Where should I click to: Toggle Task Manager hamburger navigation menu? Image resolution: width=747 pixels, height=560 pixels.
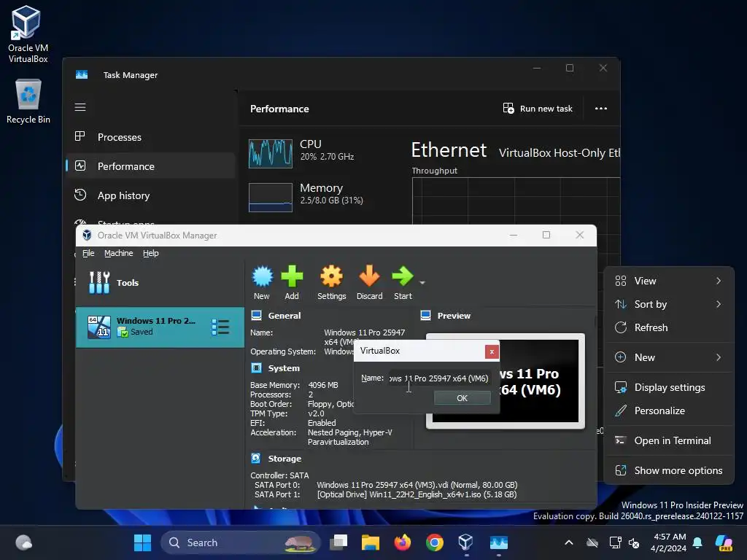pyautogui.click(x=80, y=107)
